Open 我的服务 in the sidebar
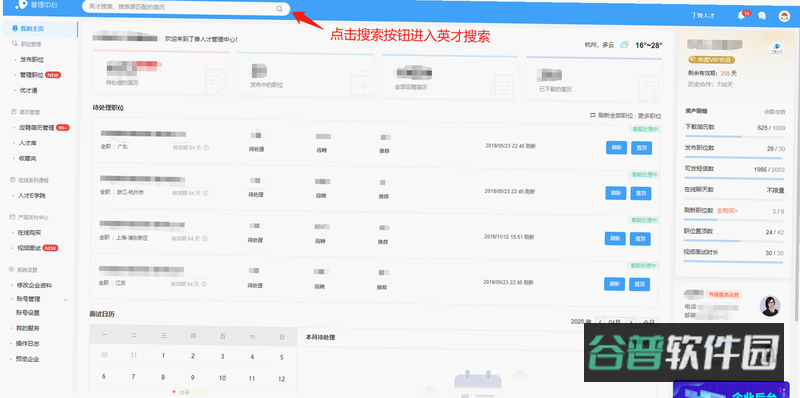 28,328
